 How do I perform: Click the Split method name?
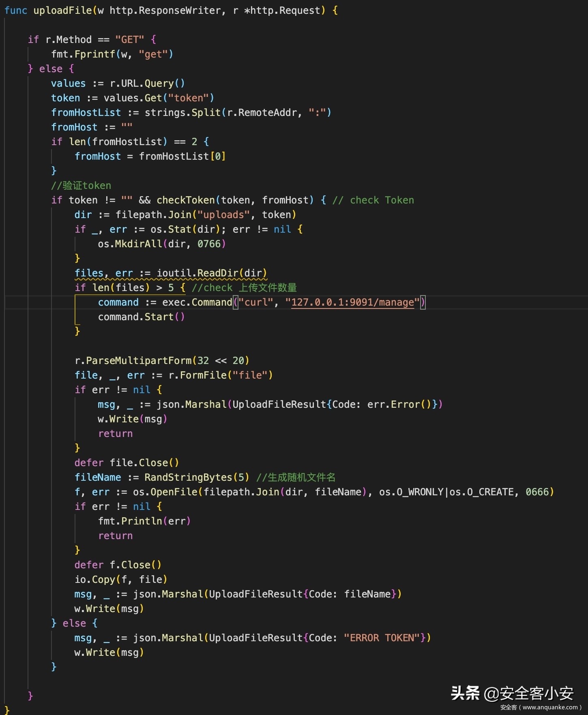[206, 113]
